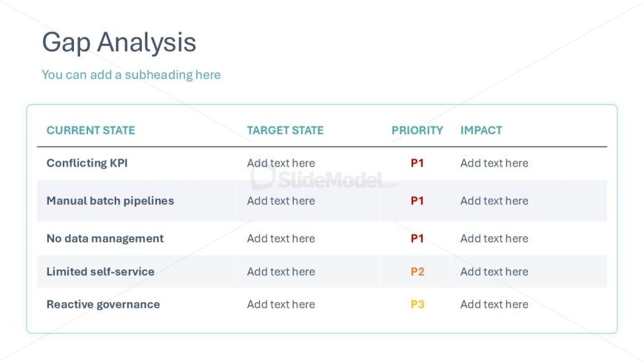
Task: Select the CURRENT STATE column header
Action: point(91,130)
